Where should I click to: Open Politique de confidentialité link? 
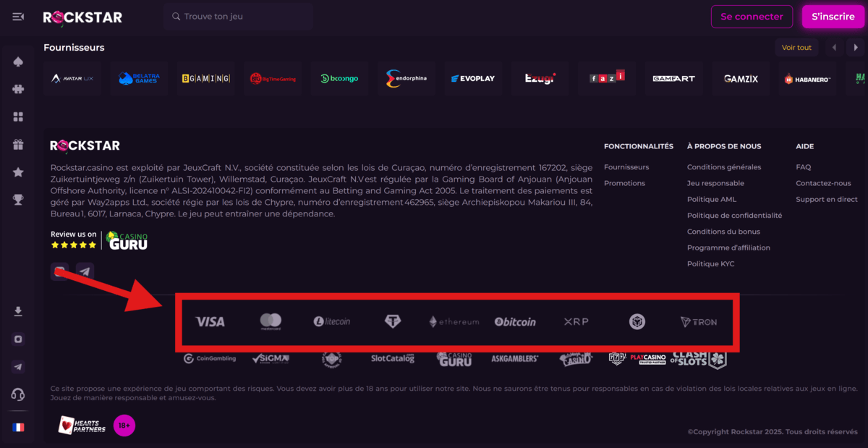coord(734,216)
